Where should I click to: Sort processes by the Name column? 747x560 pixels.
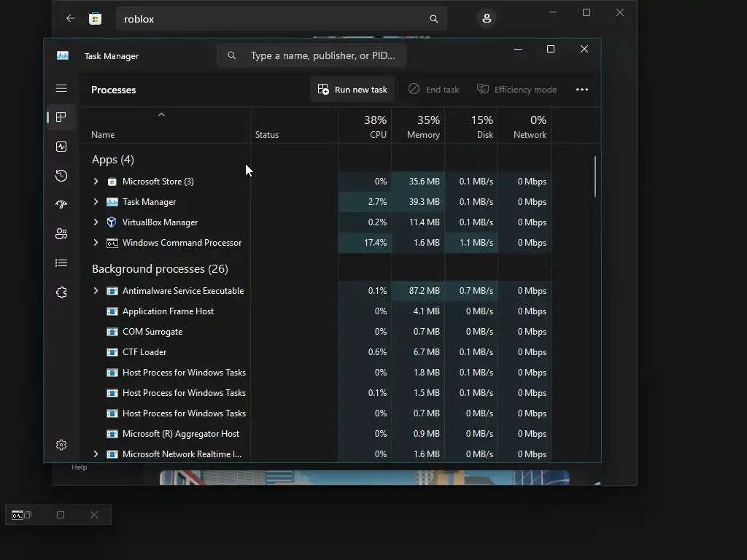pyautogui.click(x=103, y=135)
